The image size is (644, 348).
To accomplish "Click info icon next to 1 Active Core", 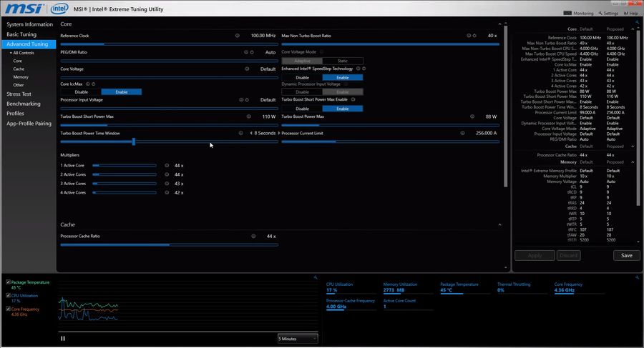I will coord(167,165).
